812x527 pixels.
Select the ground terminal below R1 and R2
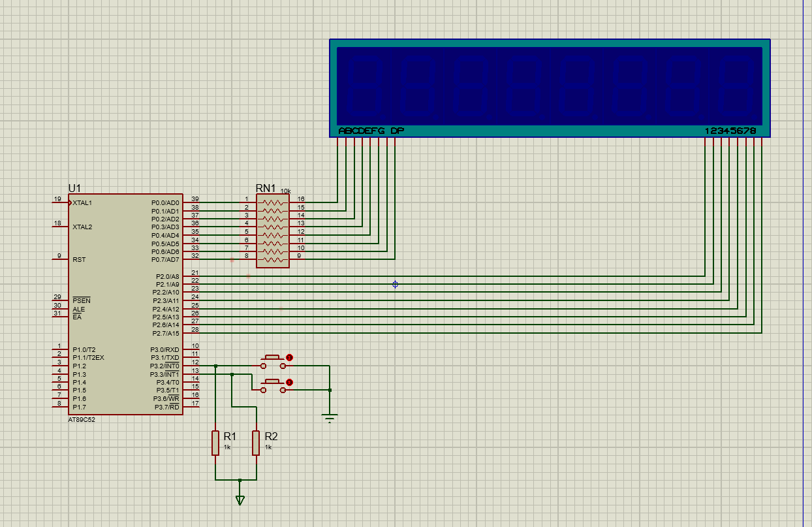[240, 500]
